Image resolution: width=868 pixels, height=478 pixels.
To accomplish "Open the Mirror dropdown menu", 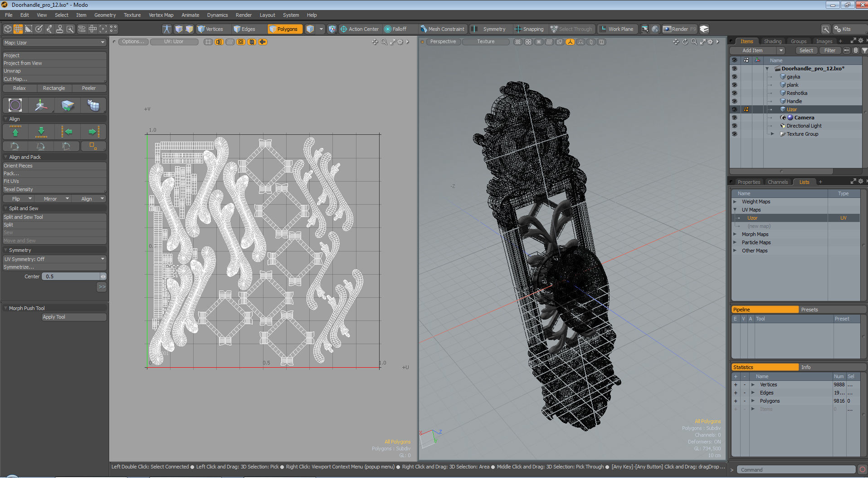I will [x=53, y=199].
